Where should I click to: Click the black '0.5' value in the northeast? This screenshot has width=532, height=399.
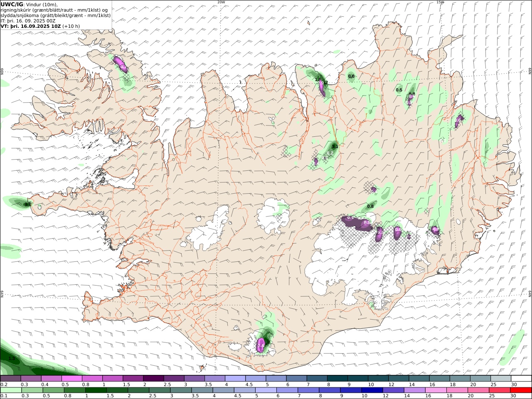pos(399,90)
